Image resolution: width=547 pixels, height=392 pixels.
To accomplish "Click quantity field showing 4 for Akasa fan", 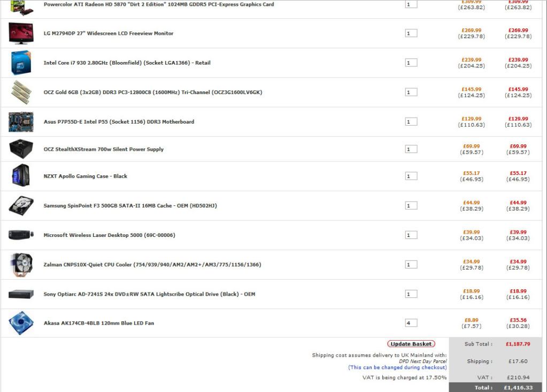I will tap(411, 324).
